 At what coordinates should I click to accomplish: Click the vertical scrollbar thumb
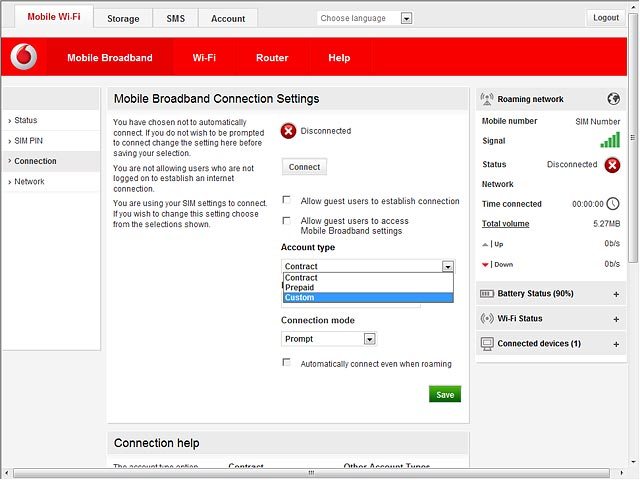pos(633,138)
